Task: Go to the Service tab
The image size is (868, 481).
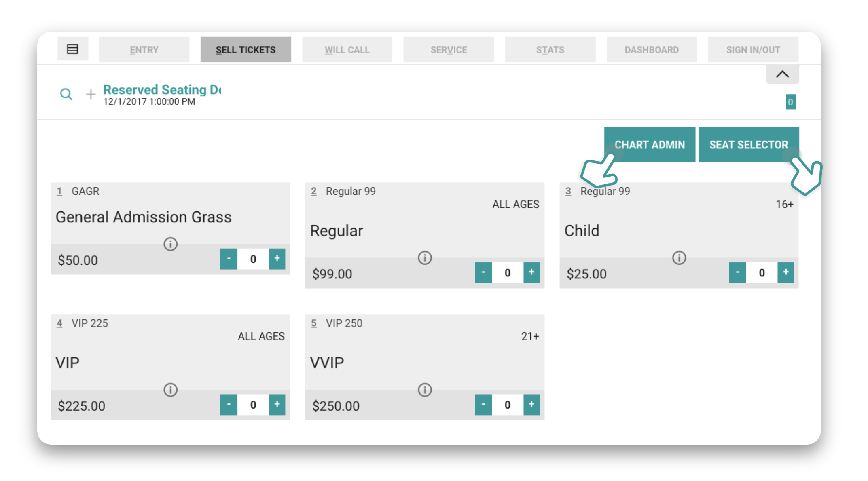Action: [449, 49]
